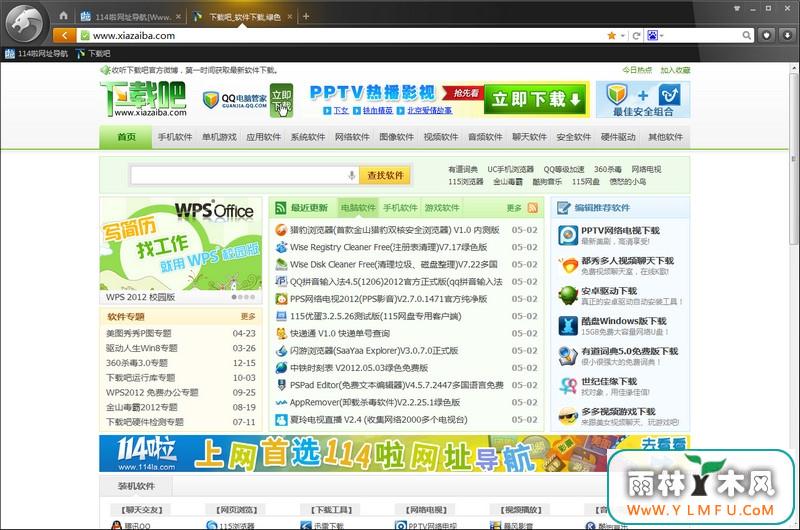Click the 加入收藏 link at top
800x530 pixels.
675,70
